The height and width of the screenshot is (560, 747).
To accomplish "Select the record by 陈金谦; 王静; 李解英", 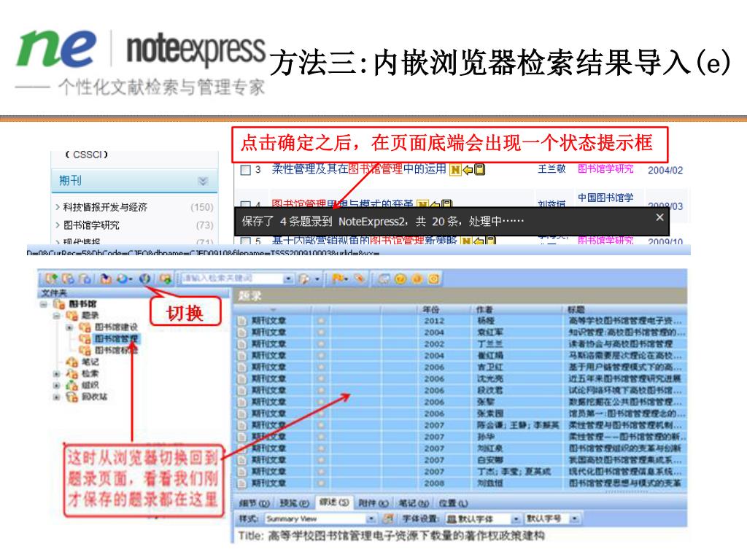I will 460,425.
